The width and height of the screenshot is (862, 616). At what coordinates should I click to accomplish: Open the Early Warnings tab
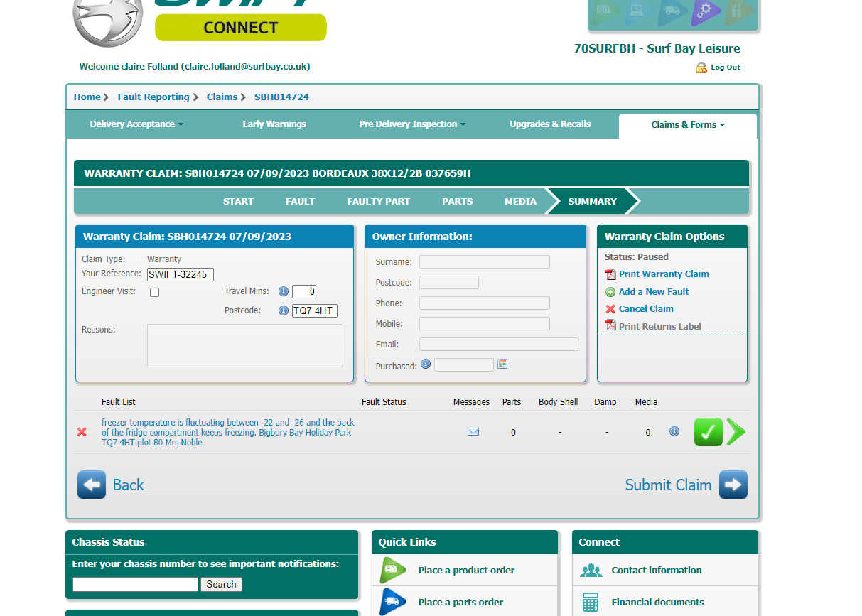click(x=274, y=124)
